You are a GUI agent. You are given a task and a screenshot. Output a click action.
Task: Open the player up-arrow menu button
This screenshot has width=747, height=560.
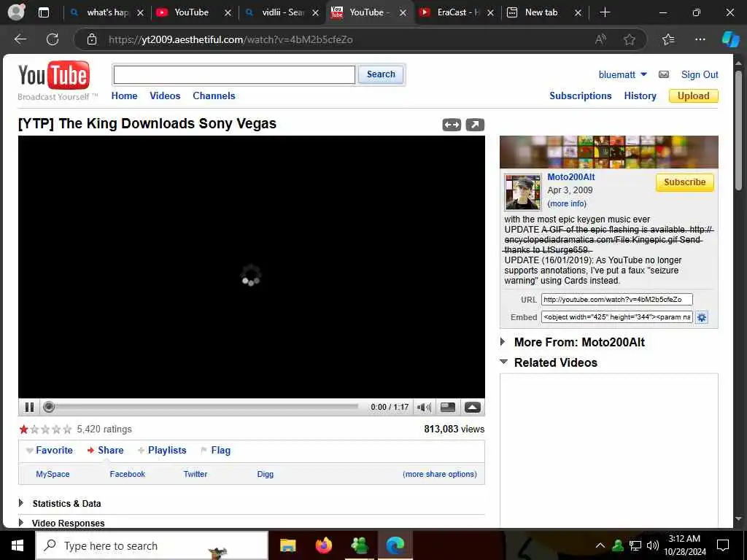[472, 407]
